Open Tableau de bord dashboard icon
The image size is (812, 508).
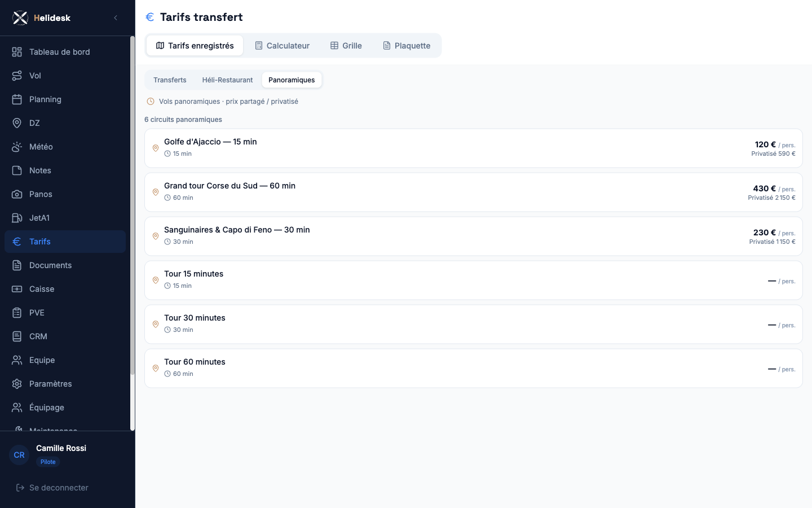(17, 52)
